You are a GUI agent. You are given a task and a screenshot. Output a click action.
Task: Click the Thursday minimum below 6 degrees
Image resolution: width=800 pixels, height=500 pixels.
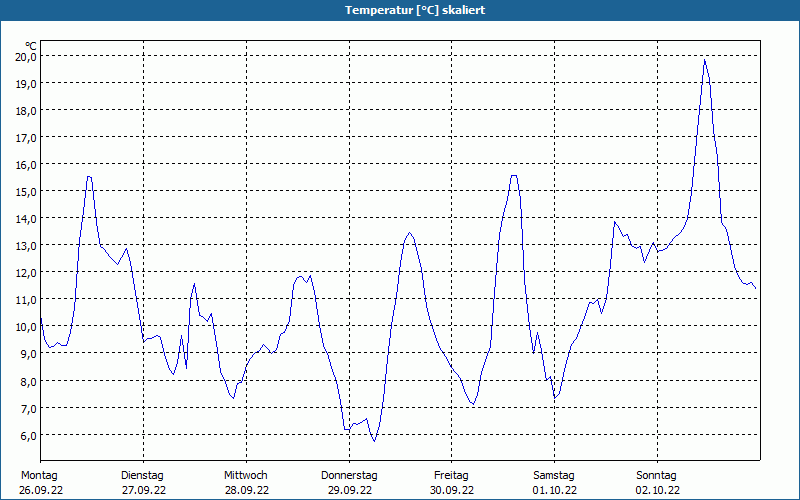click(x=374, y=441)
